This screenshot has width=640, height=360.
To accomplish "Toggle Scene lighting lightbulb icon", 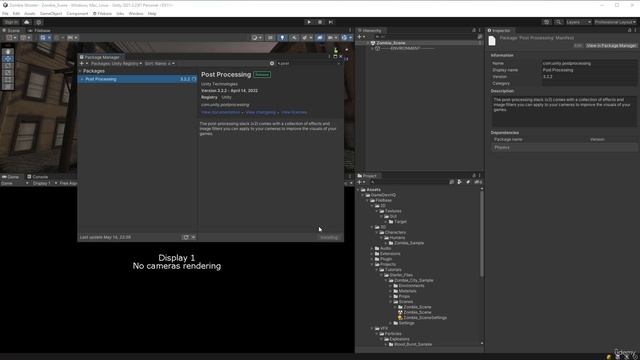I will click(x=282, y=38).
